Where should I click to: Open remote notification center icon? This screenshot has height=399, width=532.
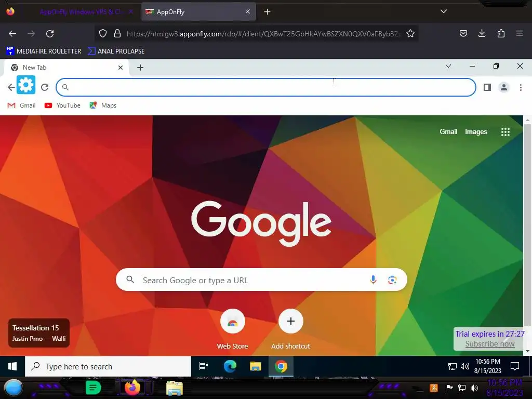pyautogui.click(x=515, y=366)
